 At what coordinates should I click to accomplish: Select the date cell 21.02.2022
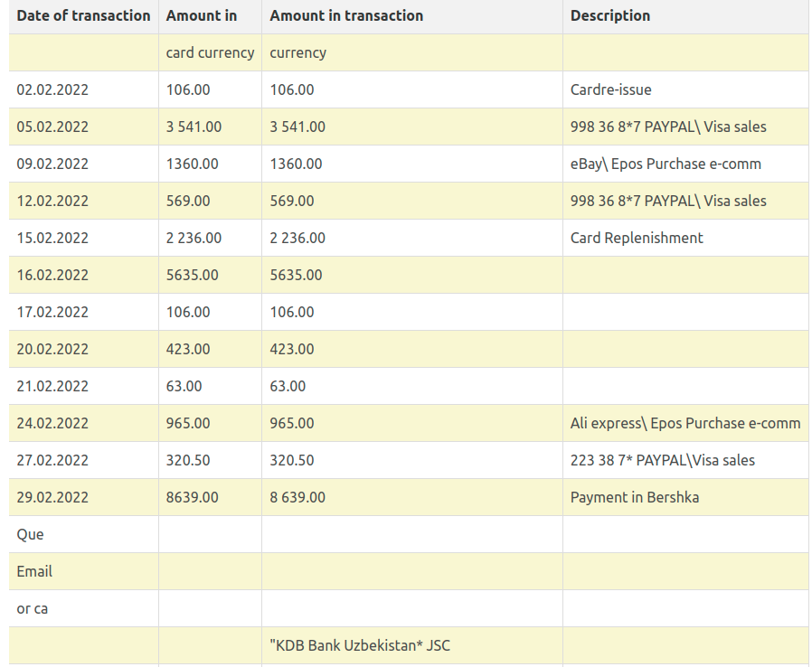[52, 386]
